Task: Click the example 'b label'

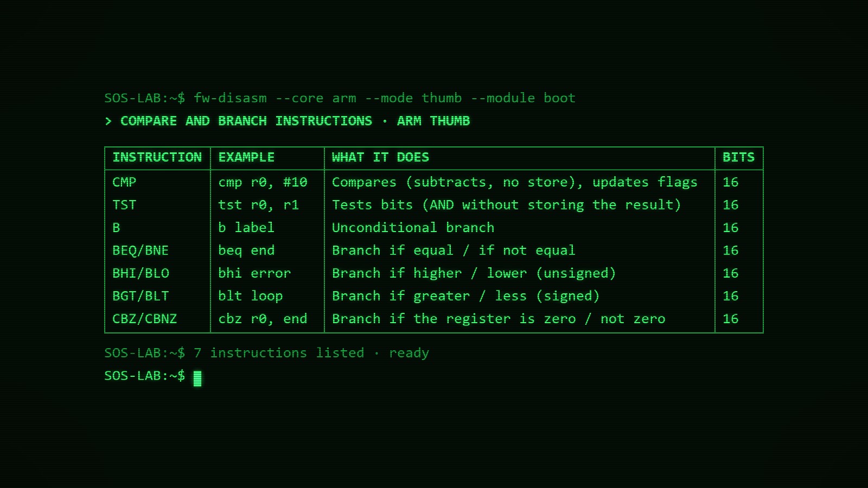Action: 246,228
